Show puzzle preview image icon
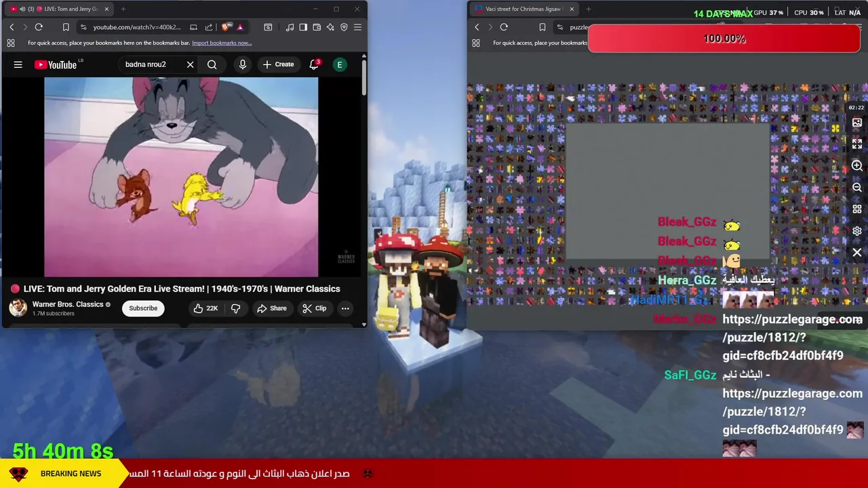Screen dimensions: 868x488 coord(857,123)
